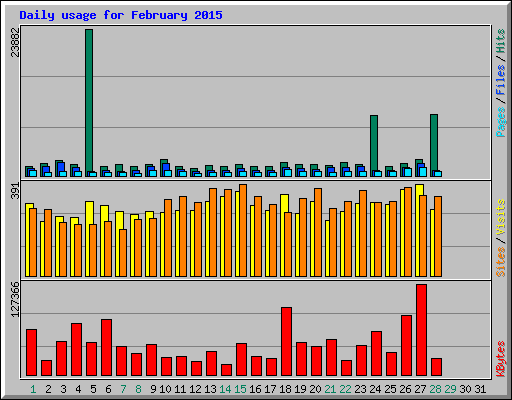Click day label 1 on the x-axis
This screenshot has height=400, width=512.
pyautogui.click(x=33, y=389)
